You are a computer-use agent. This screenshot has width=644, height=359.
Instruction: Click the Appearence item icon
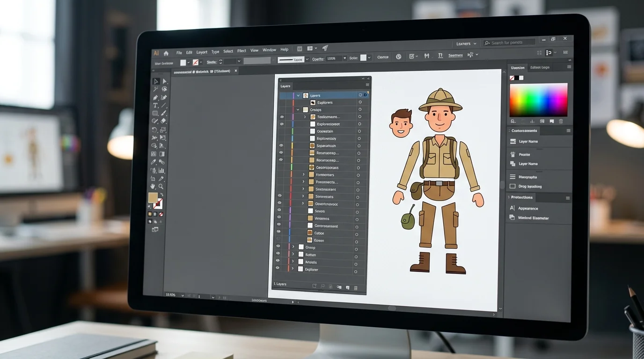click(512, 208)
